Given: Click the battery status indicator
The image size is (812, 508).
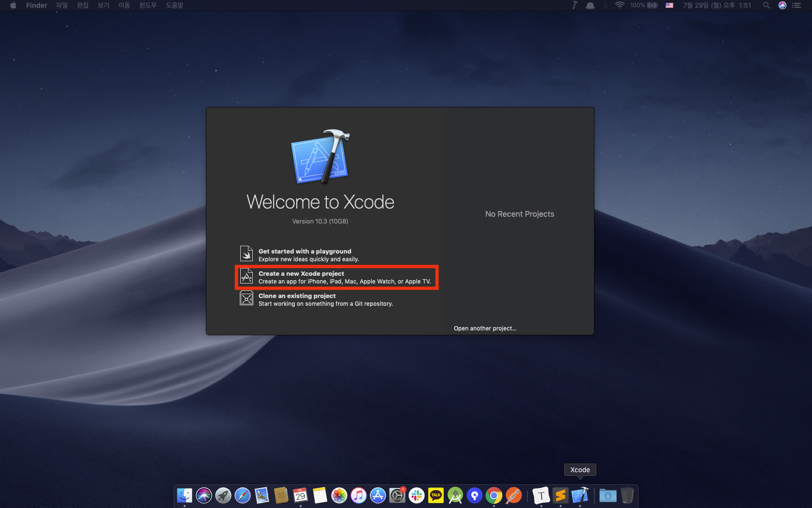Looking at the screenshot, I should click(644, 5).
